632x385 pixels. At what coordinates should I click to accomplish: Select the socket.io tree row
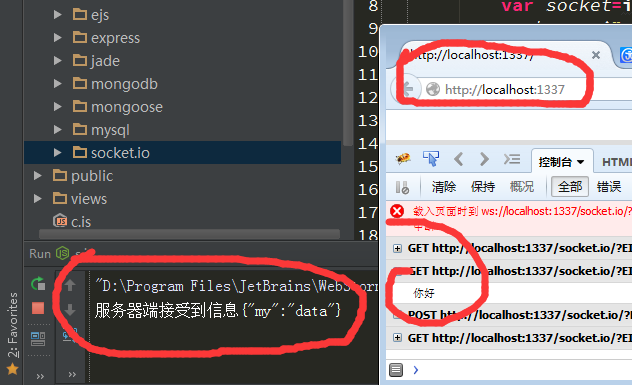click(x=183, y=153)
